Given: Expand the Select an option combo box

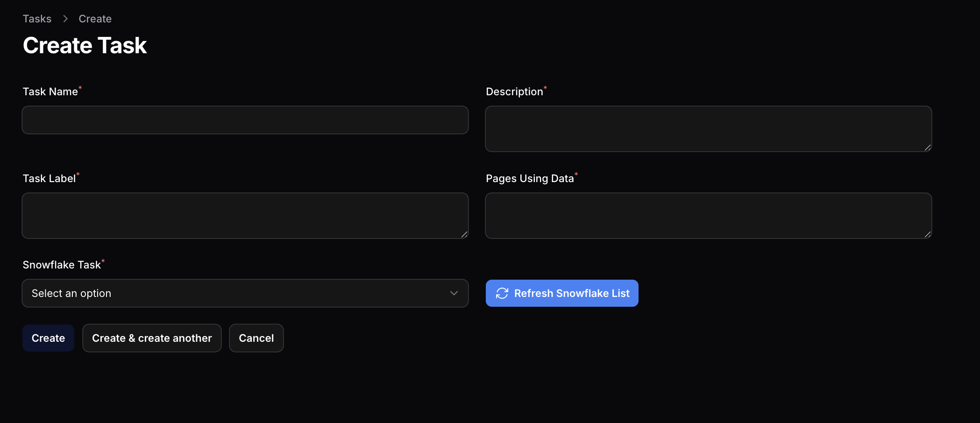Looking at the screenshot, I should (245, 293).
